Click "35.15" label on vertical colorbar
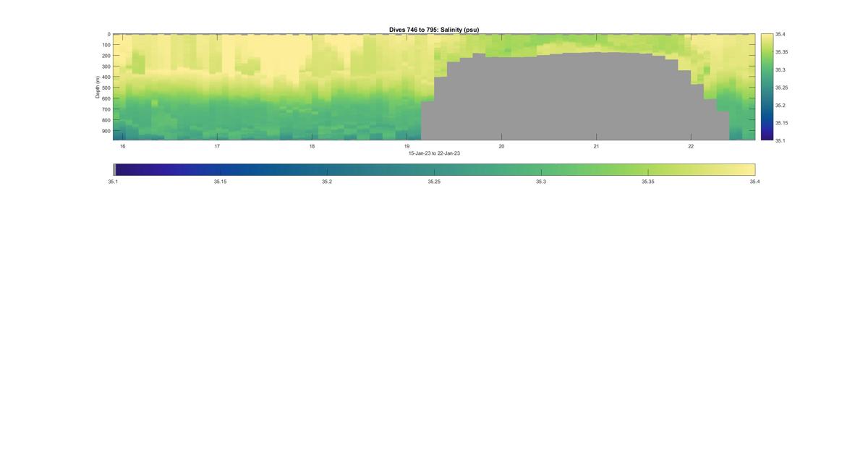This screenshot has height=450, width=868. point(782,122)
